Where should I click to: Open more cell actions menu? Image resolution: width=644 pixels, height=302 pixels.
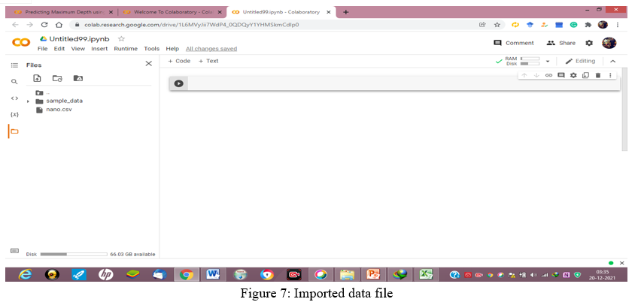point(610,75)
